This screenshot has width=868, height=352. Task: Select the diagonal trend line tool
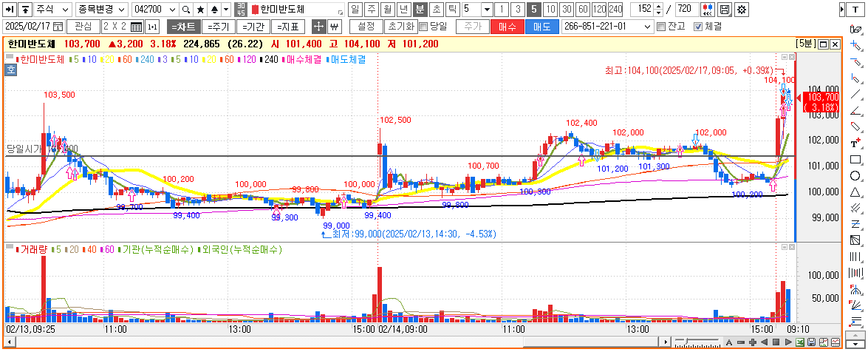tap(855, 94)
